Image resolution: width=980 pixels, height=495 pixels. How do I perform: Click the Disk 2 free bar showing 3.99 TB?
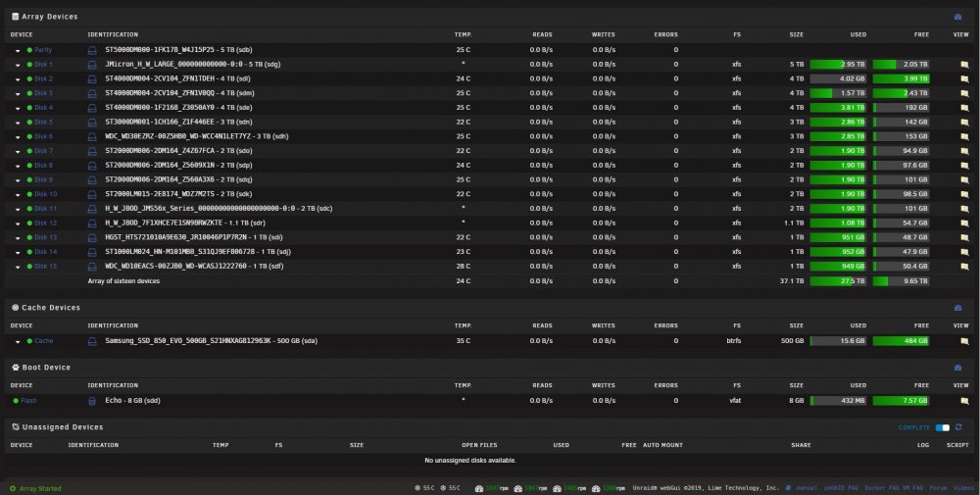901,78
